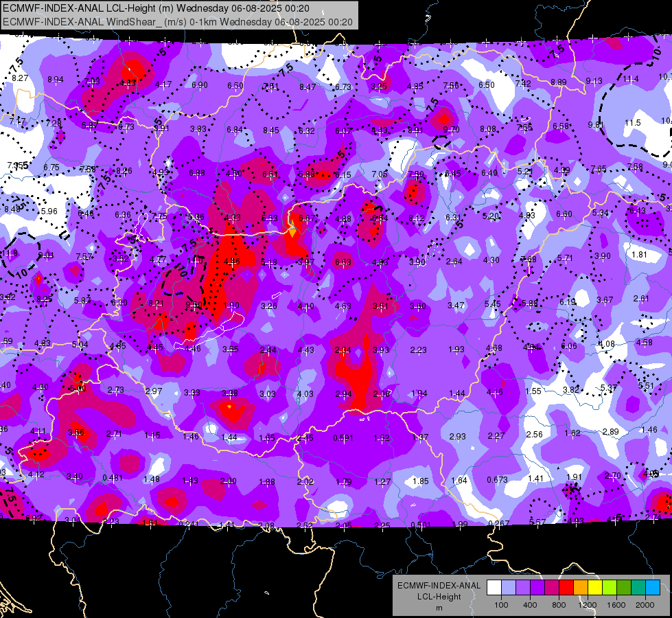Image resolution: width=672 pixels, height=618 pixels.
Task: Click the grid value '2.94'
Action: [344, 393]
